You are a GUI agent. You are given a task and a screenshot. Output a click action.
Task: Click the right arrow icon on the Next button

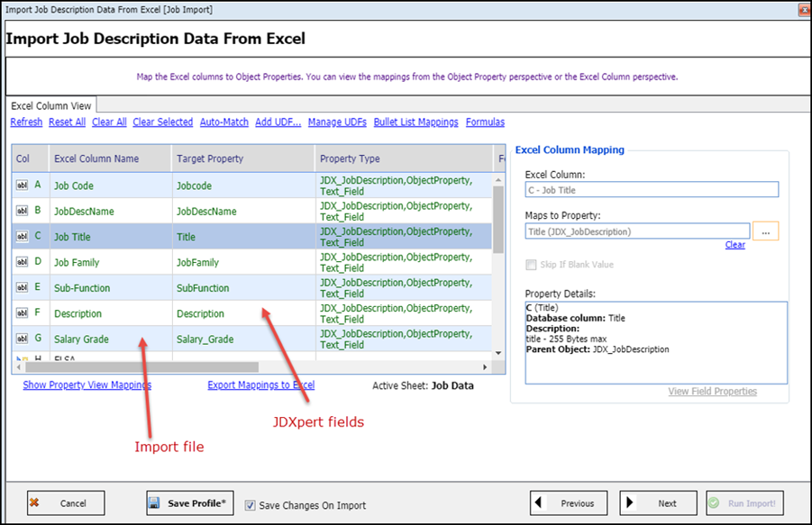[x=630, y=502]
